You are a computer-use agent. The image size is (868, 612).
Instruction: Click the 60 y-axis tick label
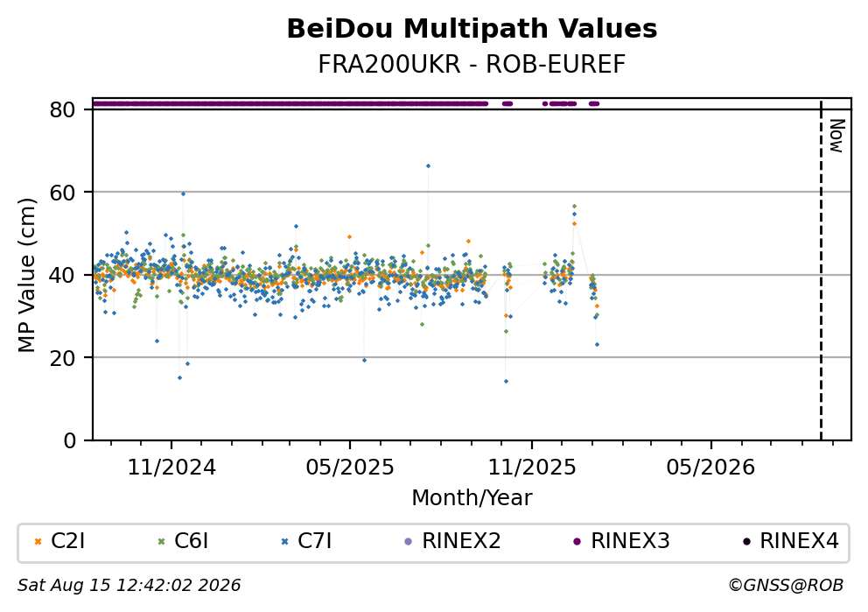(x=62, y=193)
